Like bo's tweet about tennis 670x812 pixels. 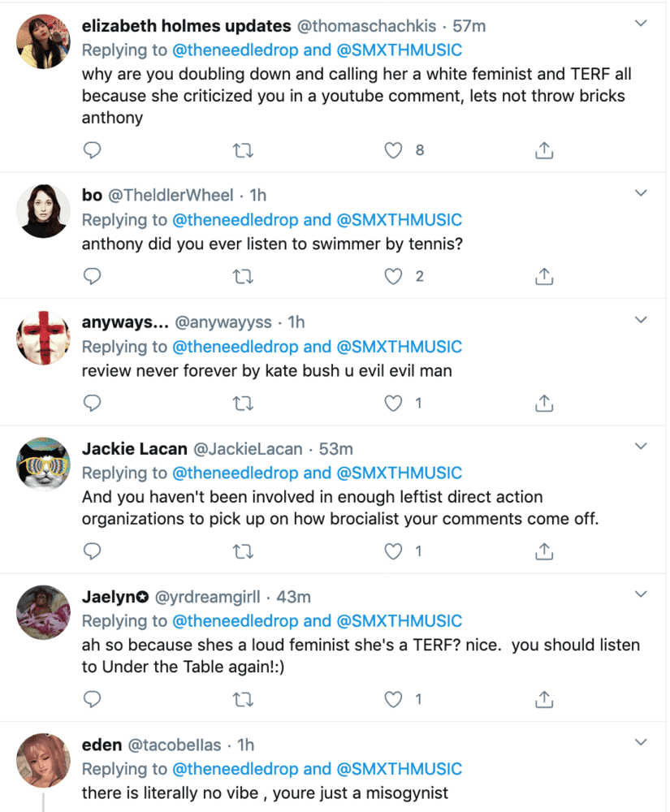pos(393,277)
